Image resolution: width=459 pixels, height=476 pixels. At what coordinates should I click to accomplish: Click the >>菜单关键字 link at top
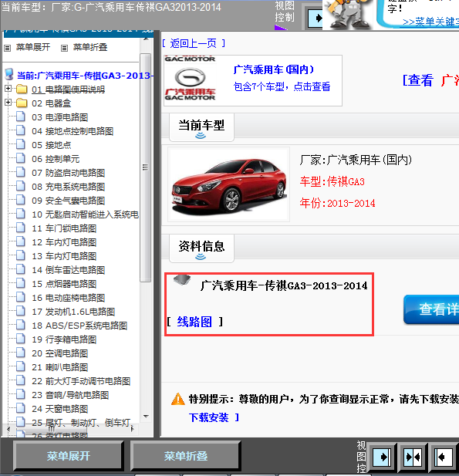pos(430,22)
